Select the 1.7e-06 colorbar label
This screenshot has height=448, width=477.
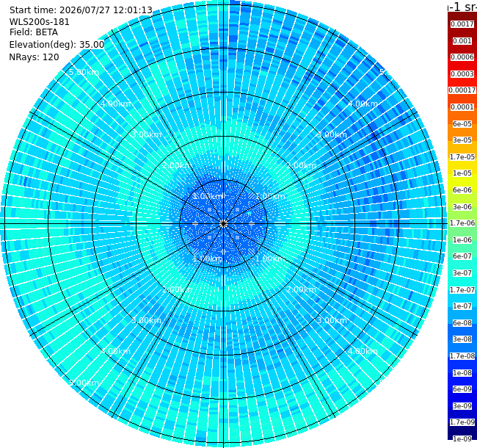pos(462,223)
